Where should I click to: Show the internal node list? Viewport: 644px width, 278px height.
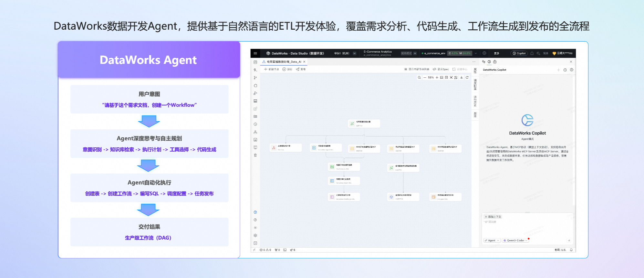(x=417, y=69)
